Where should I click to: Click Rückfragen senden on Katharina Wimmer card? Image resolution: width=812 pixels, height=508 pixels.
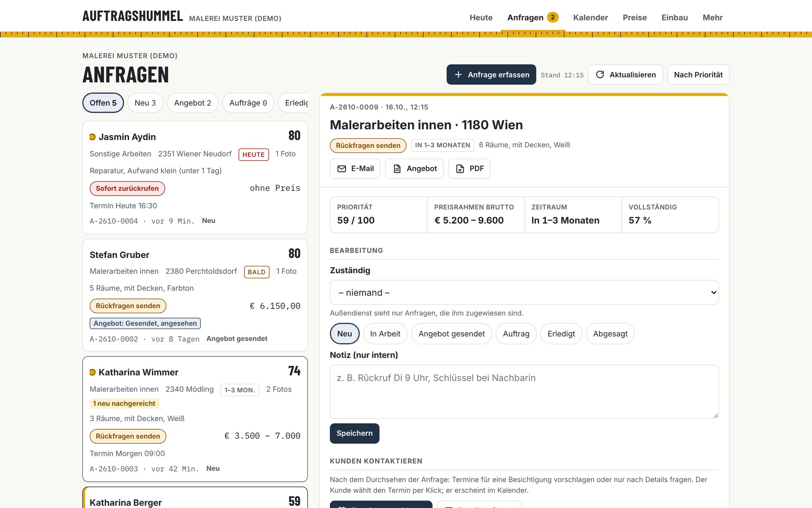[128, 436]
